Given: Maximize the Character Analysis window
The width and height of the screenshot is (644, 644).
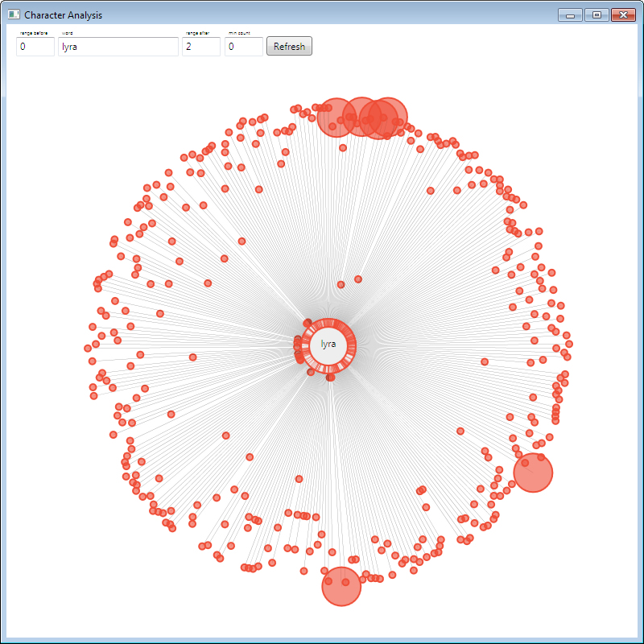Looking at the screenshot, I should pyautogui.click(x=597, y=14).
